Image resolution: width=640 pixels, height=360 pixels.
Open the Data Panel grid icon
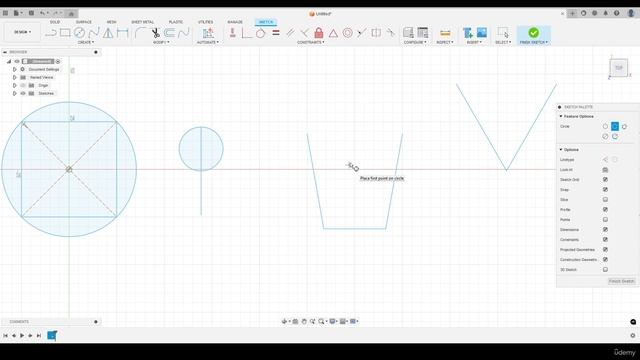tap(5, 13)
